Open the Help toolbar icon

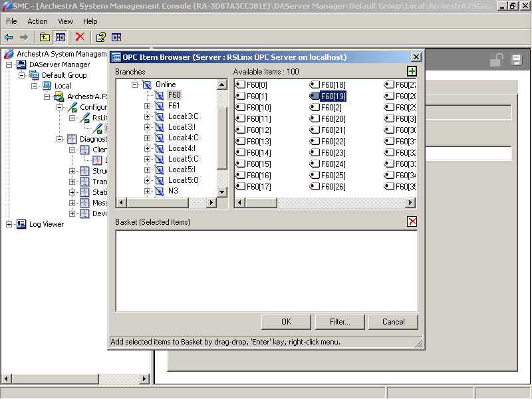[100, 37]
